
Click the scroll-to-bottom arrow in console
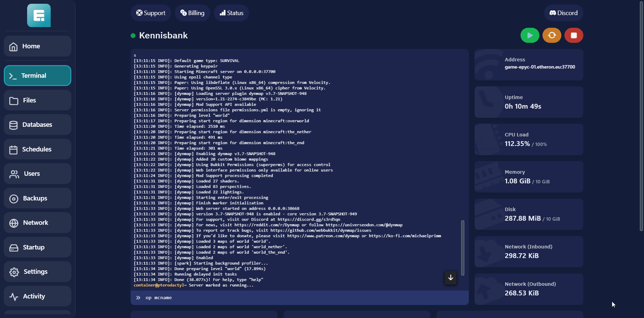451,278
